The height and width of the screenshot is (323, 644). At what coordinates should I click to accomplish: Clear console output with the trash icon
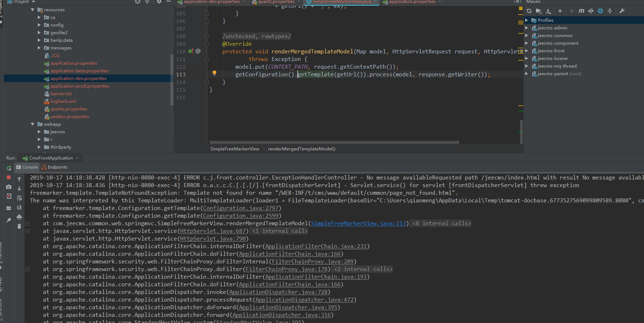(19, 226)
